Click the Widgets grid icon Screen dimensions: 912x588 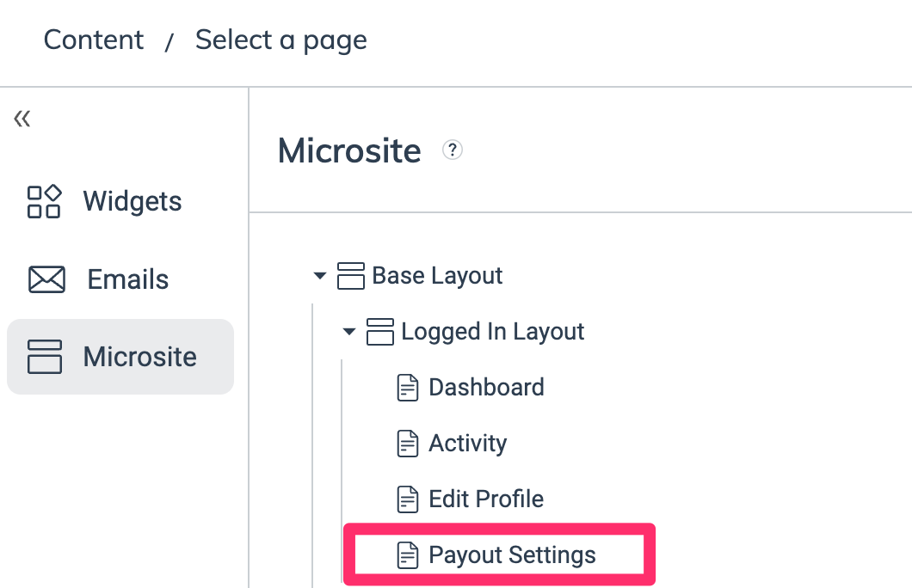click(x=44, y=201)
